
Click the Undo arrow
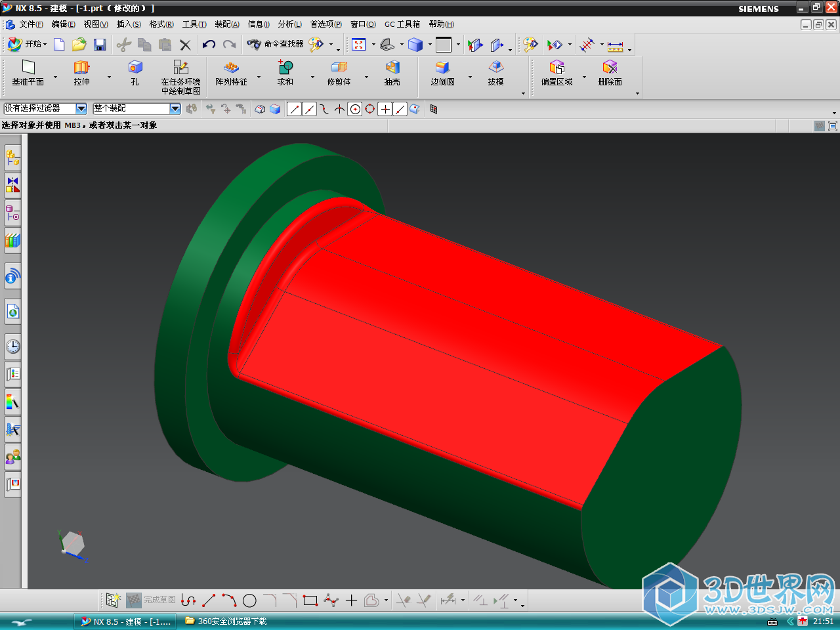pos(209,44)
